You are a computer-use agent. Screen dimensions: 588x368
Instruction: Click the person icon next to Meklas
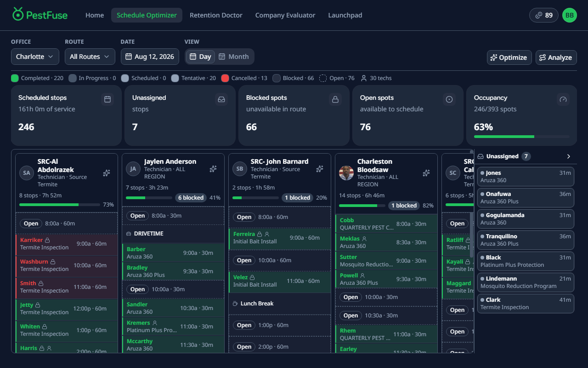click(x=364, y=239)
